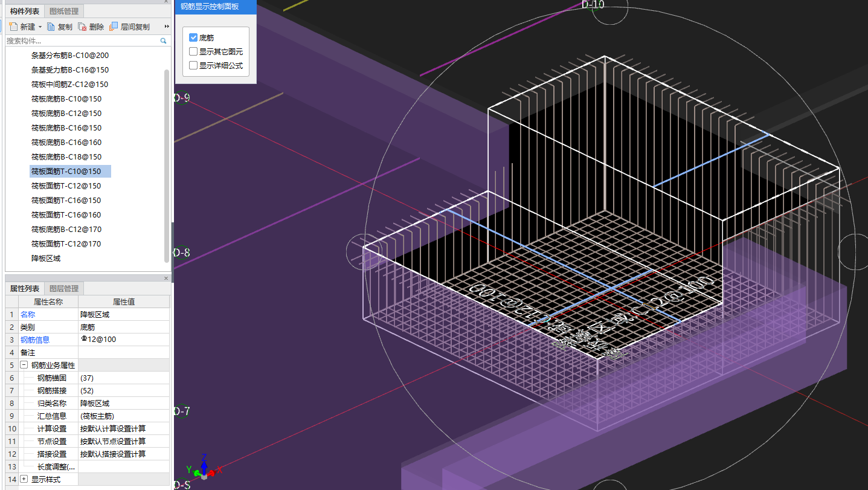Click the 钢筋信息 value 12@100
This screenshot has height=490, width=868.
pyautogui.click(x=124, y=340)
